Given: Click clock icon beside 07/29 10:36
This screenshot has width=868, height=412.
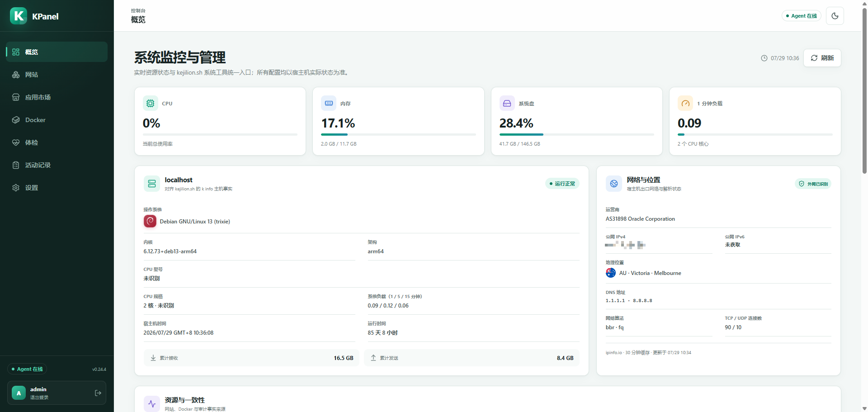Looking at the screenshot, I should tap(764, 58).
